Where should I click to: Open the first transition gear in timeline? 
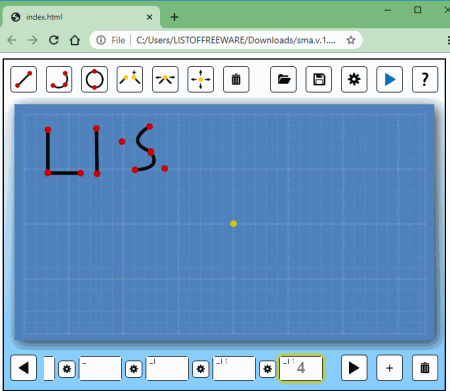coord(67,369)
